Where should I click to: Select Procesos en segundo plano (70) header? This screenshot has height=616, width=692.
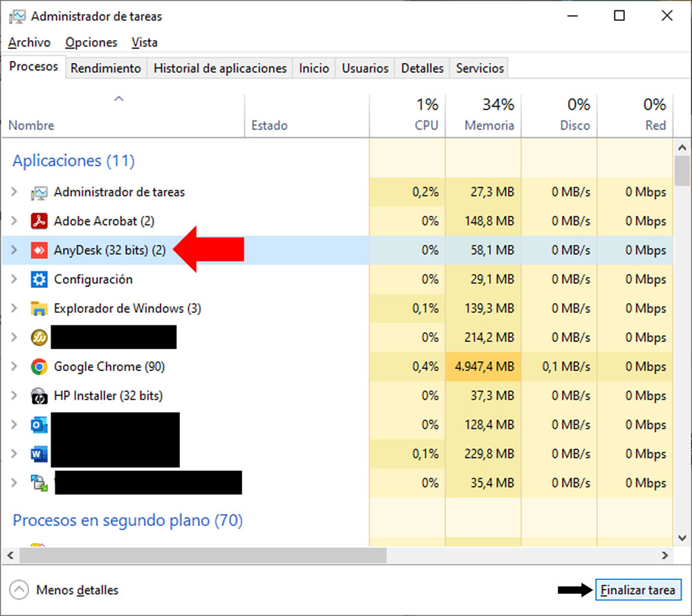pos(127,520)
